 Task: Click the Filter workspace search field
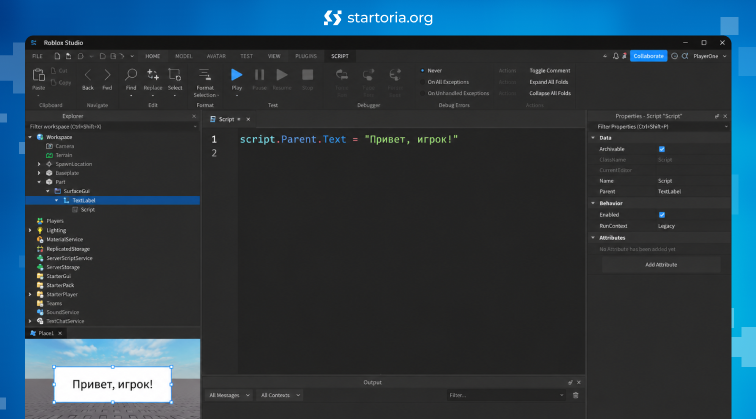[x=112, y=127]
